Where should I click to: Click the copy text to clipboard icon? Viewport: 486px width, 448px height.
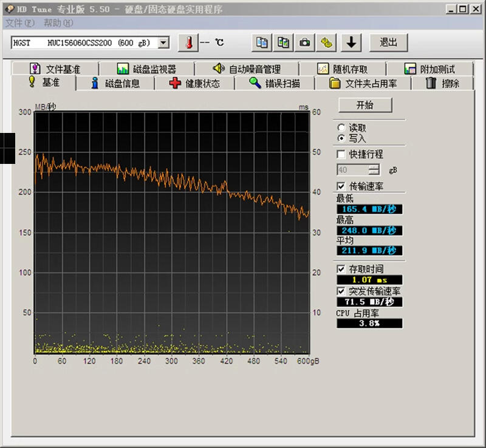coord(262,42)
